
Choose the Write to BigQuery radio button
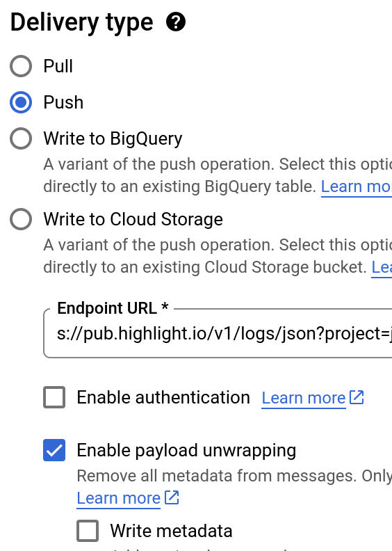coord(21,138)
